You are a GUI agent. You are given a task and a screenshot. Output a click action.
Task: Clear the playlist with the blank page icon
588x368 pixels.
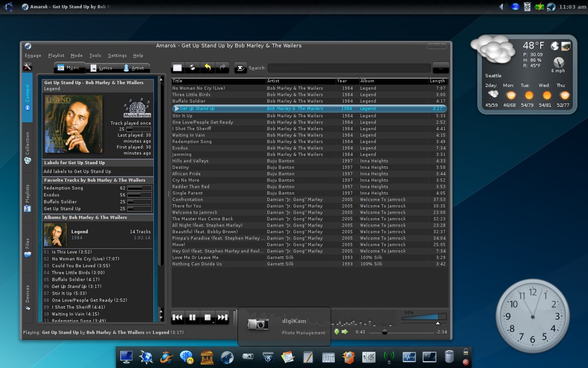tap(177, 68)
